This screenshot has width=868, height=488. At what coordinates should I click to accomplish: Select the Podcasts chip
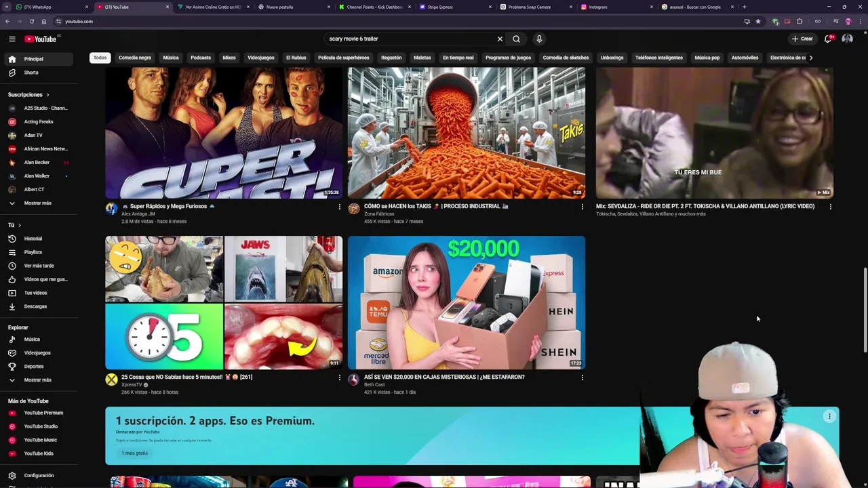[201, 58]
